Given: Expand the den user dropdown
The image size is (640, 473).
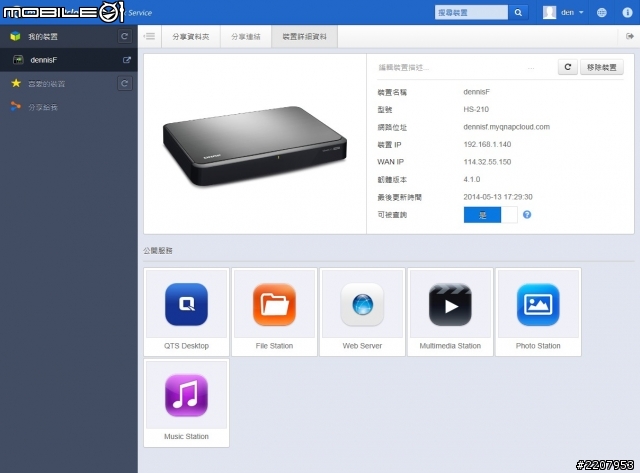Looking at the screenshot, I should coord(571,13).
